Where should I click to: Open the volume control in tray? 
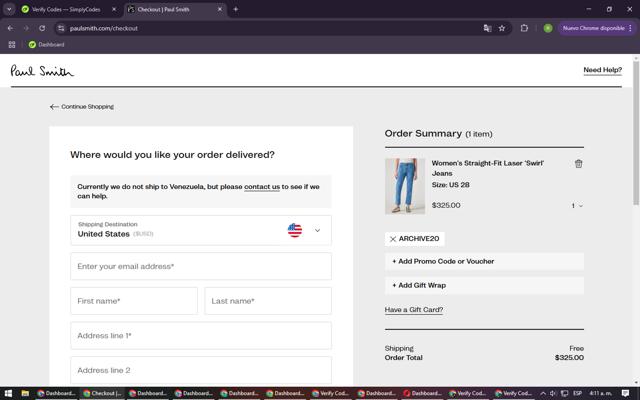tap(553, 393)
